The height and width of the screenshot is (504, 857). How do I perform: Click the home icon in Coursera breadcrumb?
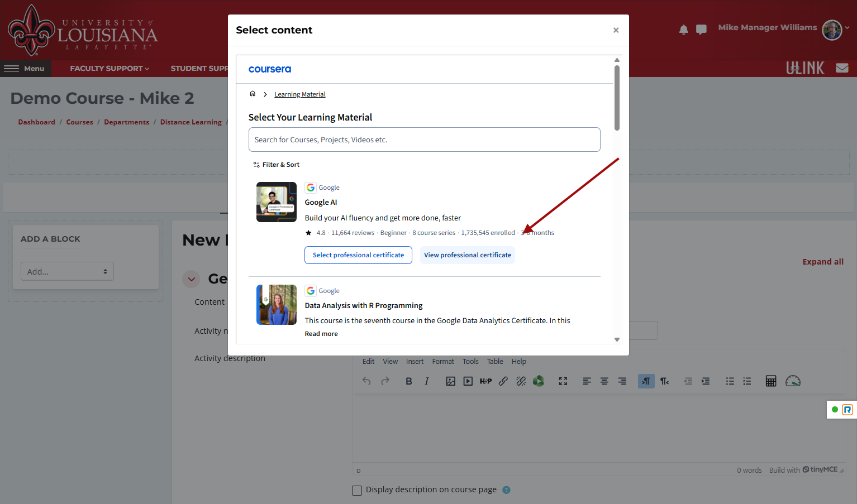[253, 94]
